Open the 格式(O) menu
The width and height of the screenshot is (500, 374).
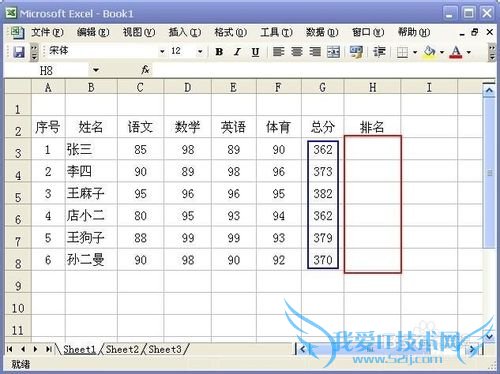[231, 32]
